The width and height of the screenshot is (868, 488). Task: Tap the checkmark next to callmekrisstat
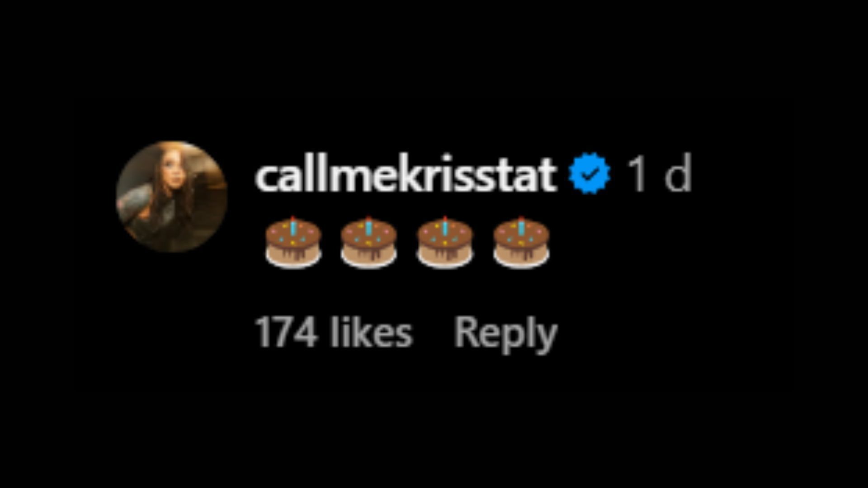coord(590,174)
